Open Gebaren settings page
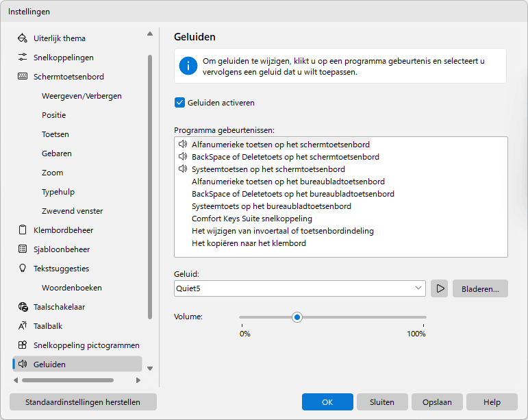The height and width of the screenshot is (420, 528). click(57, 153)
